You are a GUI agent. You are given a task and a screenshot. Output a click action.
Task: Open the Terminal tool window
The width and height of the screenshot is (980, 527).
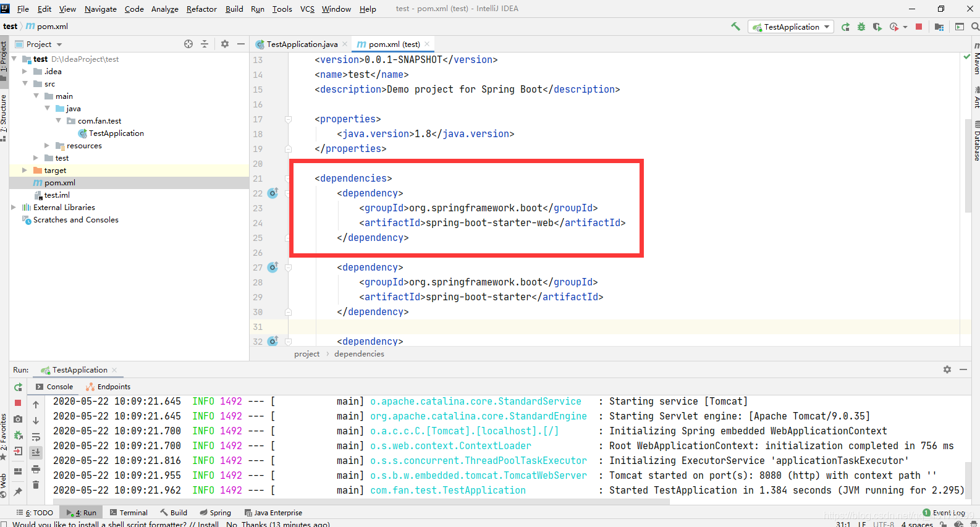(x=129, y=513)
